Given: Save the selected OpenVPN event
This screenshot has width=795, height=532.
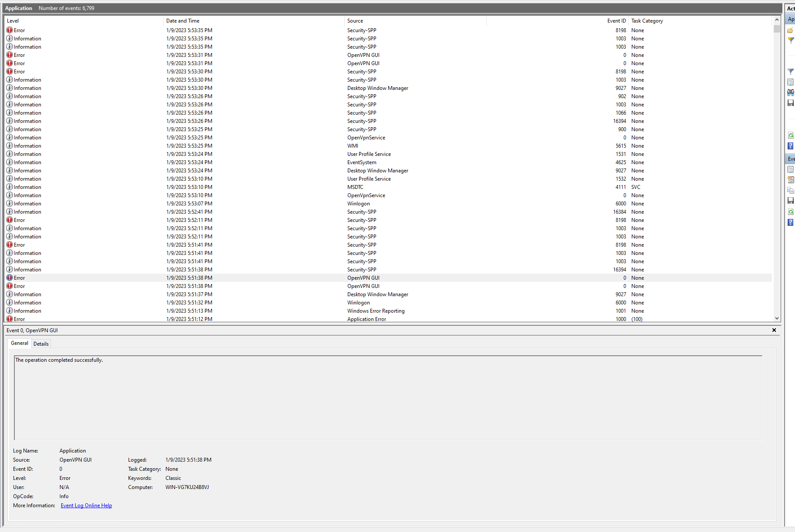Looking at the screenshot, I should pyautogui.click(x=790, y=200).
